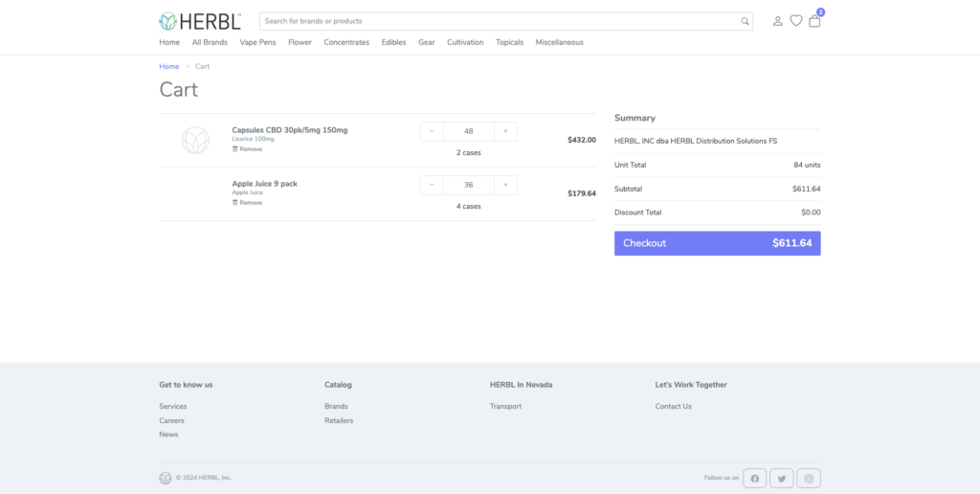Screen dimensions: 980x494
Task: Open the Retailers footer link
Action: [339, 421]
